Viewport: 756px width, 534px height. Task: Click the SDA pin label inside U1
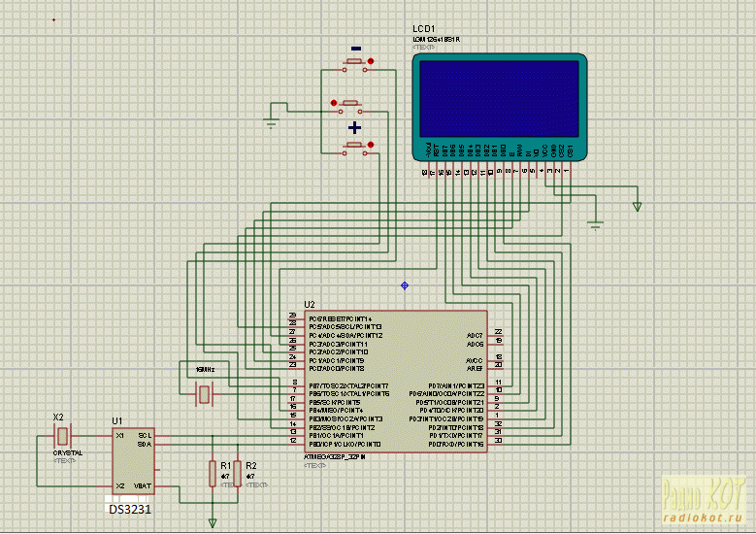[x=145, y=445]
